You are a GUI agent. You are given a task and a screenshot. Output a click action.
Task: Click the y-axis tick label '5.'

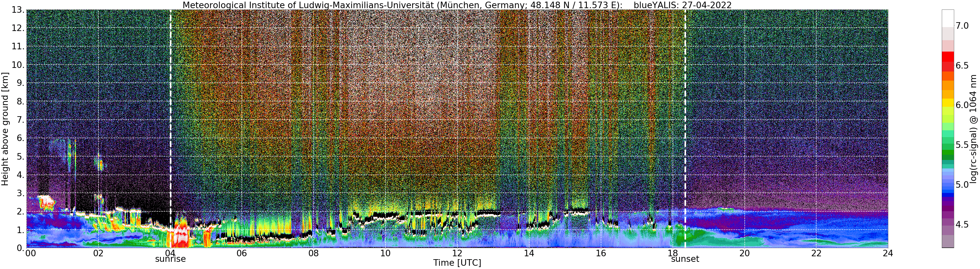click(21, 156)
